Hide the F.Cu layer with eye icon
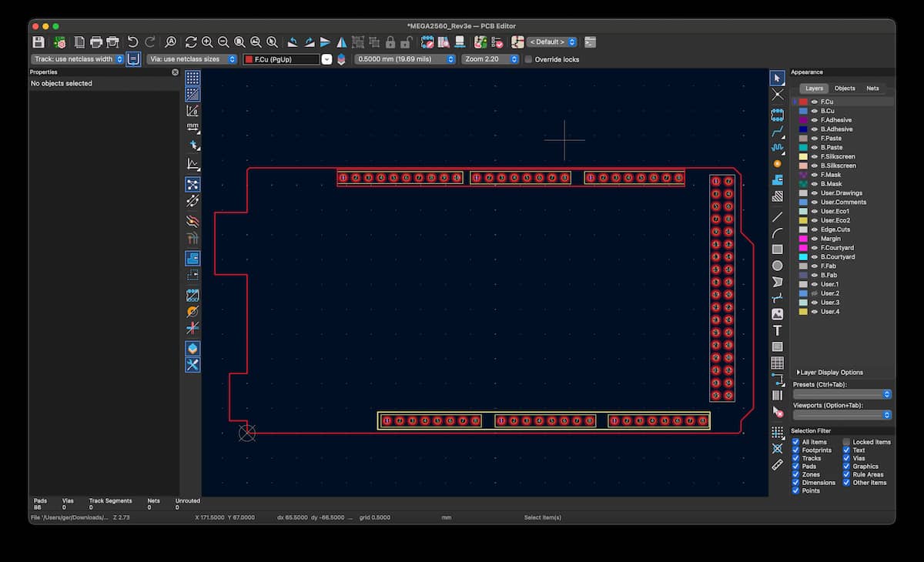 pos(814,102)
